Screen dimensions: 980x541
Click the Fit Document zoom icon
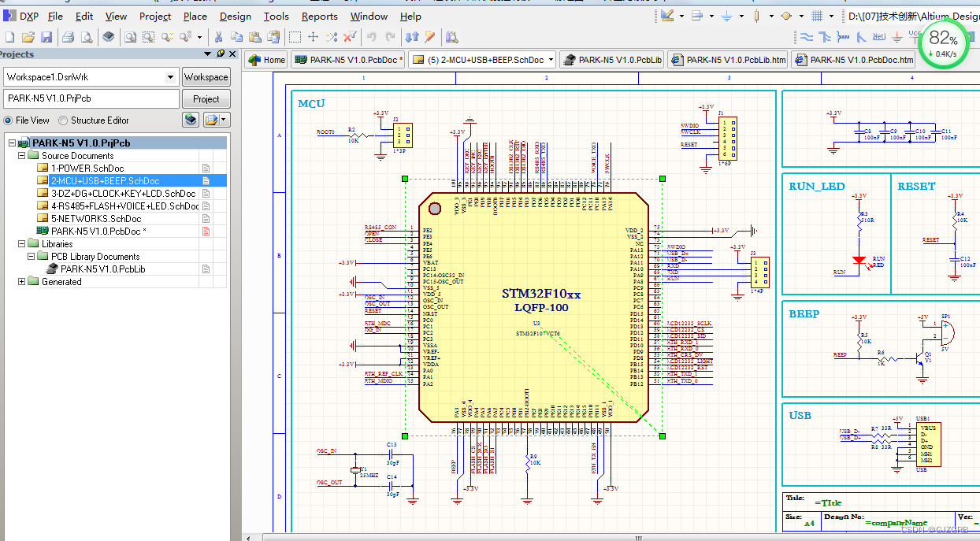[129, 37]
